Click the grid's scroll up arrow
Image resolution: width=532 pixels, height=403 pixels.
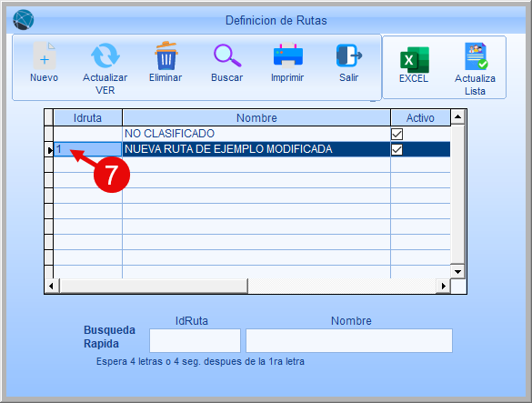(x=457, y=117)
